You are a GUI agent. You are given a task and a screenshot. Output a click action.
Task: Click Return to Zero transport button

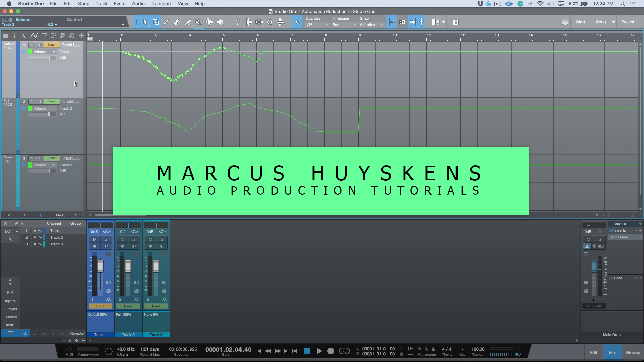pyautogui.click(x=294, y=351)
